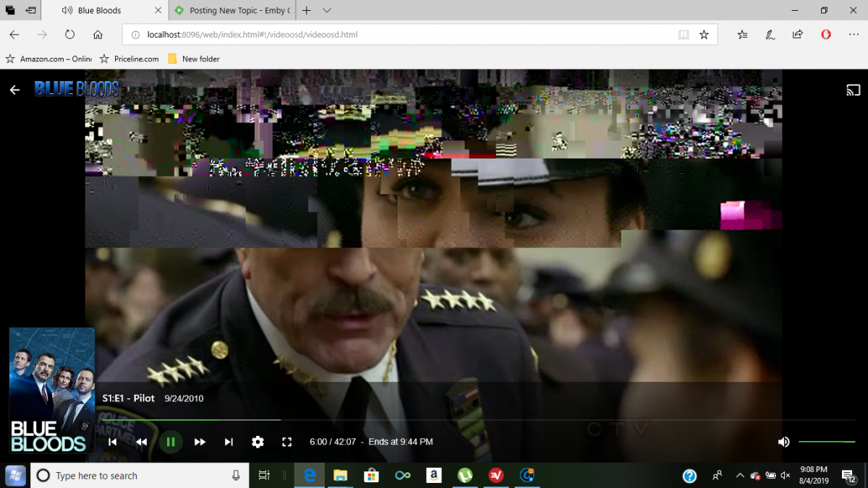Open the playback settings gear
Screen dimensions: 868x488
[258, 442]
